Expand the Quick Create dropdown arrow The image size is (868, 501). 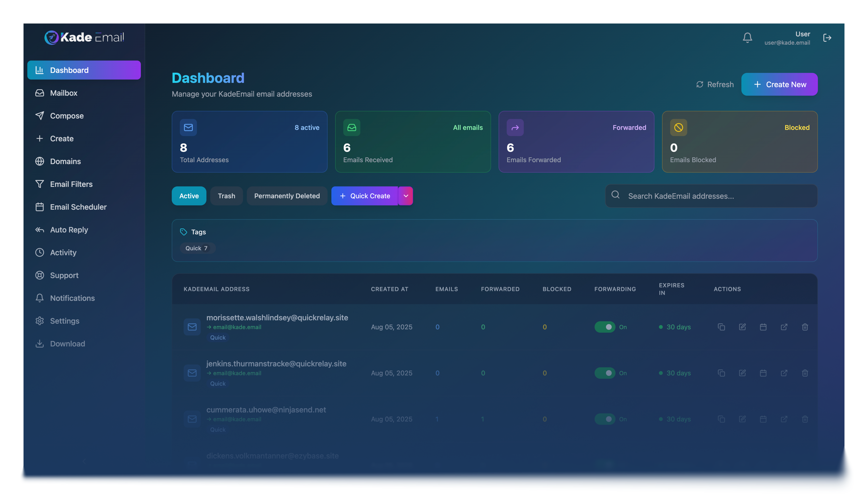click(406, 196)
